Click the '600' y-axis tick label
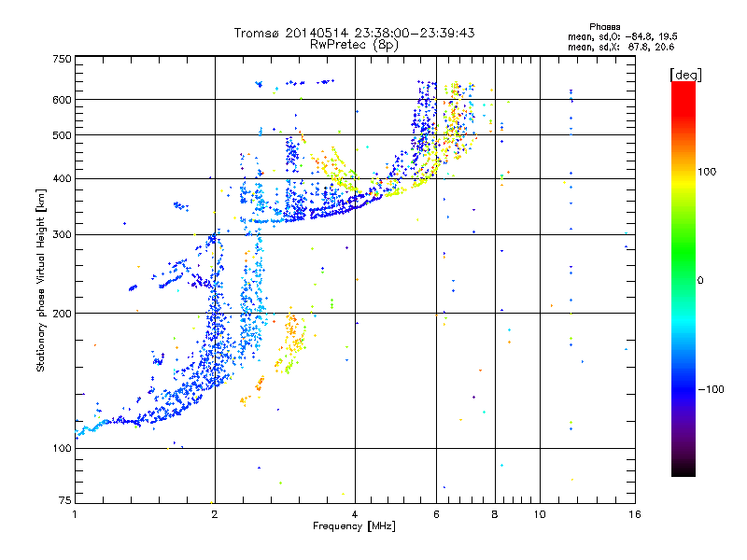 [62, 100]
